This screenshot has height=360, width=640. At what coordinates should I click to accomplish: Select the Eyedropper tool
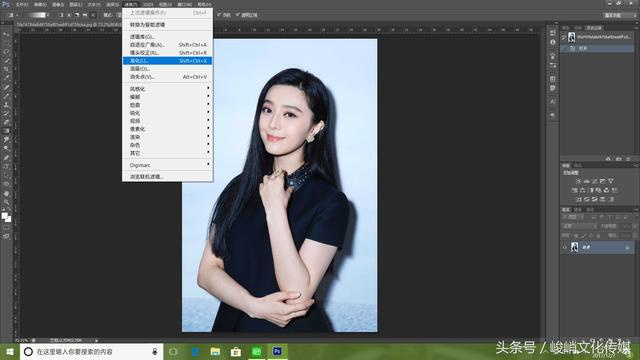[x=6, y=77]
